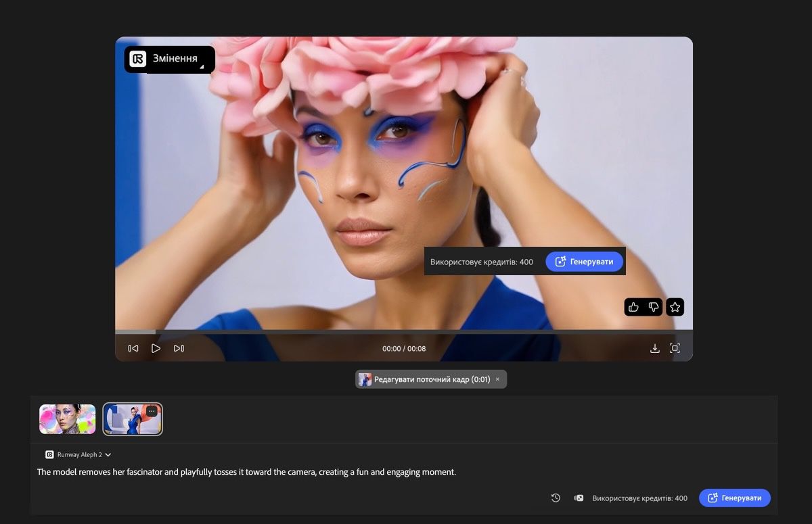Select the second blue dress thumbnail
Screen dimensions: 812x524
pos(133,419)
